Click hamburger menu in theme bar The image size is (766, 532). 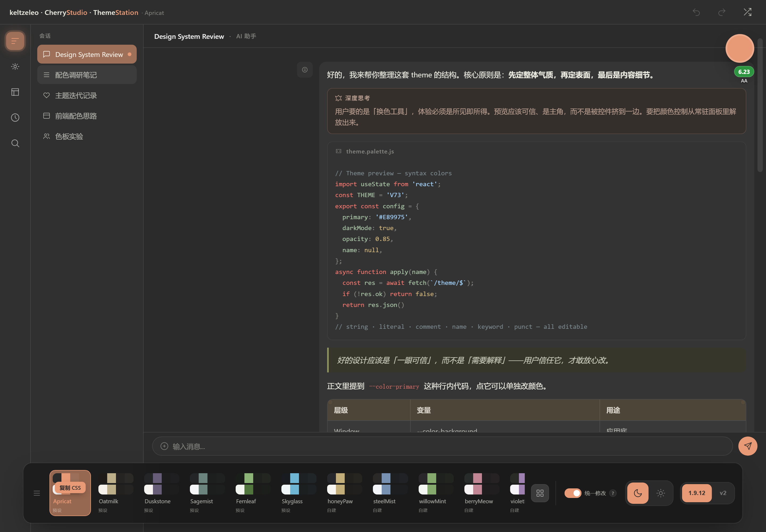(x=37, y=493)
